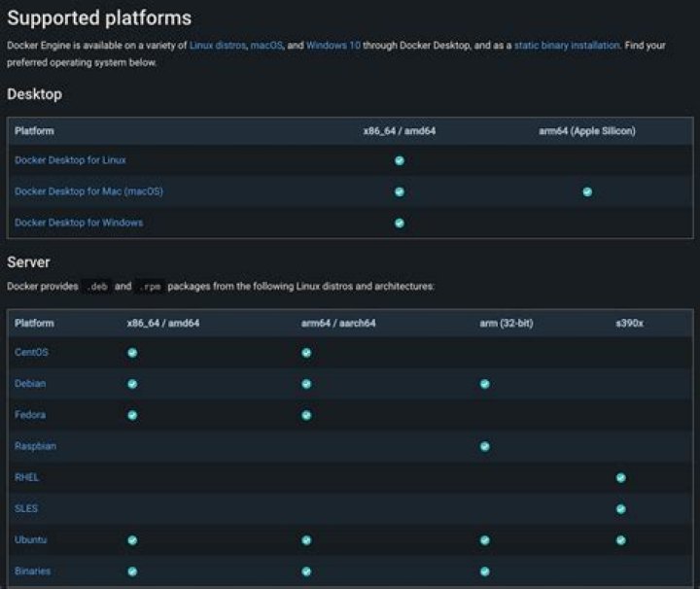Click the Mac arm64 Apple Silicon checkmark
700x589 pixels.
[x=587, y=191]
